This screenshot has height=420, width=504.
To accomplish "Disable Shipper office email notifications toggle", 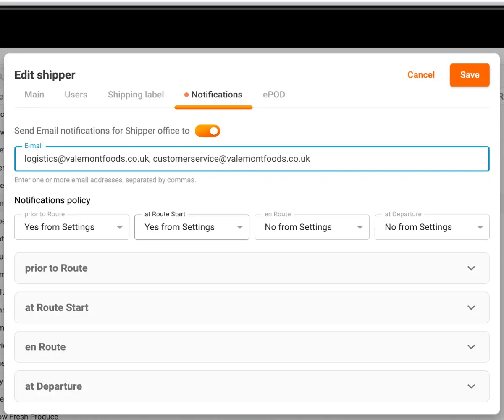I will coord(207,131).
